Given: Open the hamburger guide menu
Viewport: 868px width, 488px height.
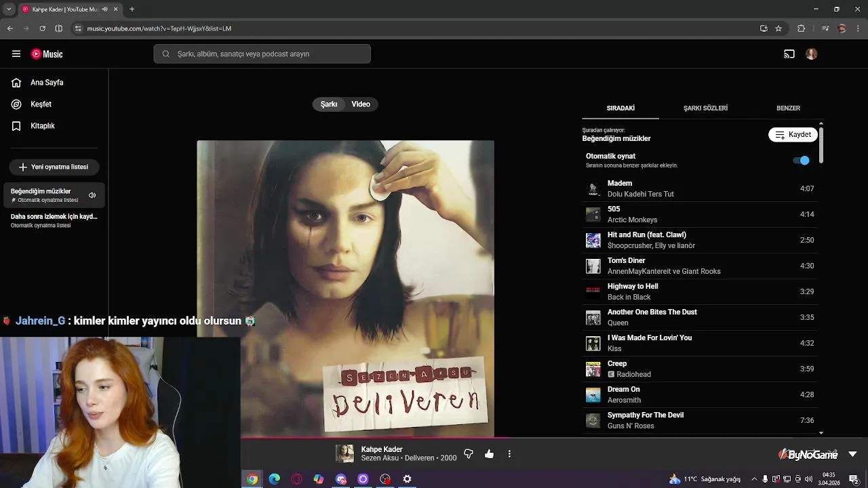Looking at the screenshot, I should pyautogui.click(x=16, y=54).
